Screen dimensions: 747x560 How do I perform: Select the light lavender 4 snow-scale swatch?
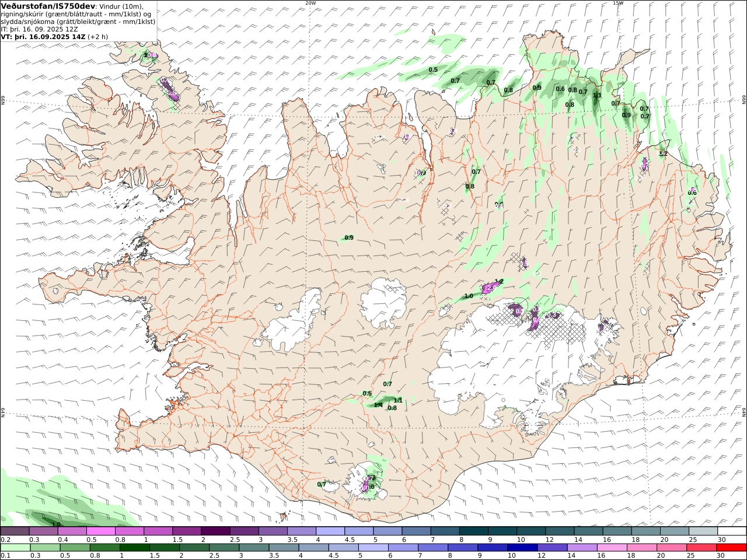click(329, 531)
